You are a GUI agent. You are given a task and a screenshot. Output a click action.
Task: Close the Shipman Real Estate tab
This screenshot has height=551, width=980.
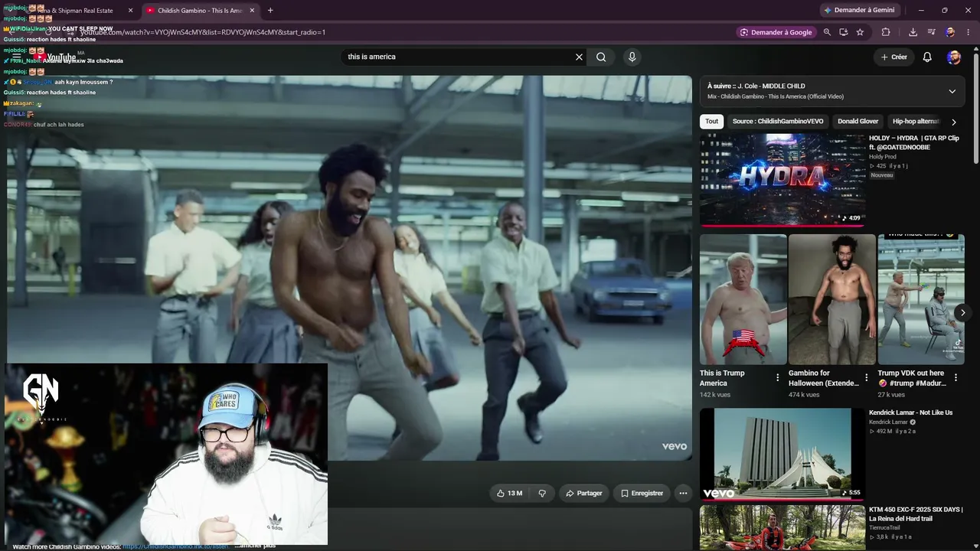click(130, 11)
